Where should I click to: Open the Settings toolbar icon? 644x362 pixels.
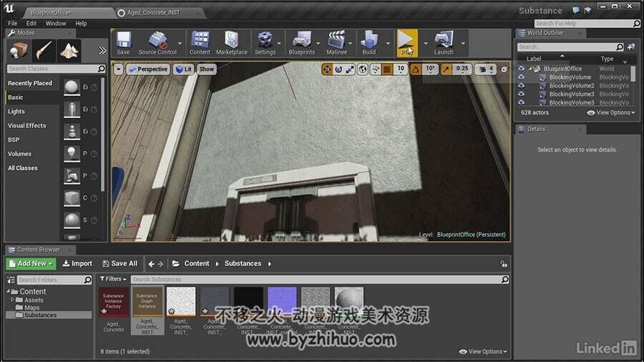click(265, 43)
